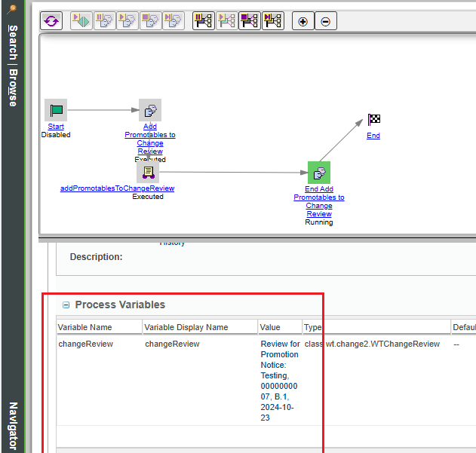Open the Browse sidebar tab
This screenshot has width=476, height=453.
13,88
